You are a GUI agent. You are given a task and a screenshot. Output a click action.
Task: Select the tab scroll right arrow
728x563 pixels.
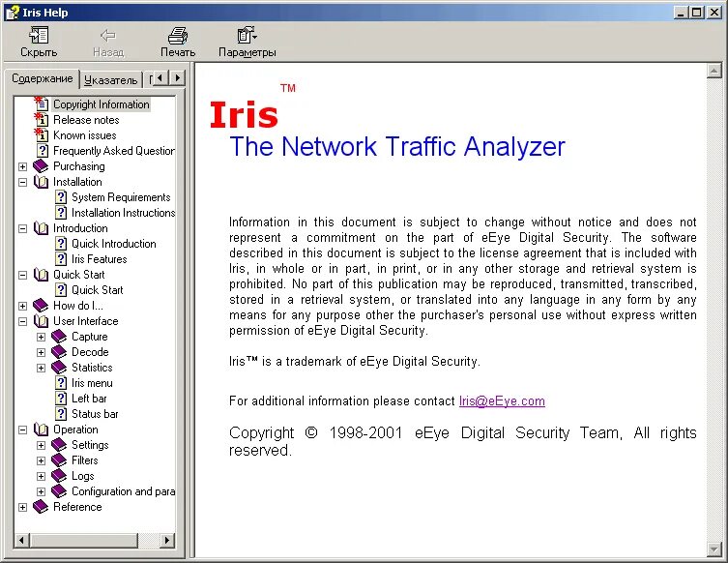[x=177, y=78]
